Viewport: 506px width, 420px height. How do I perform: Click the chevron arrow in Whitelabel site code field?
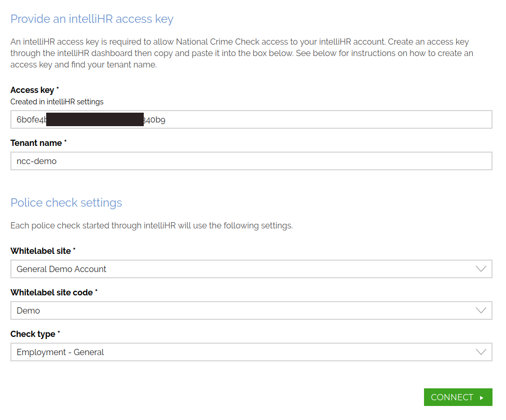(481, 310)
